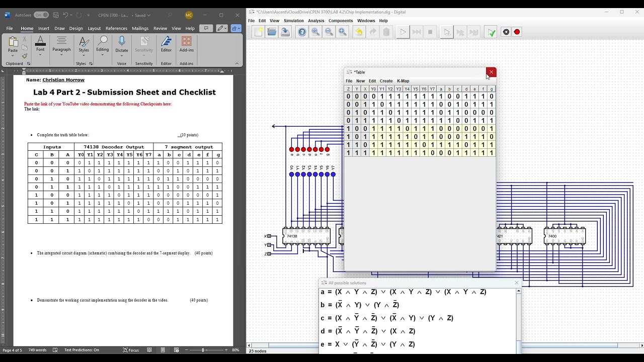644x362 pixels.
Task: Open the Word search magnifier
Action: (170, 15)
